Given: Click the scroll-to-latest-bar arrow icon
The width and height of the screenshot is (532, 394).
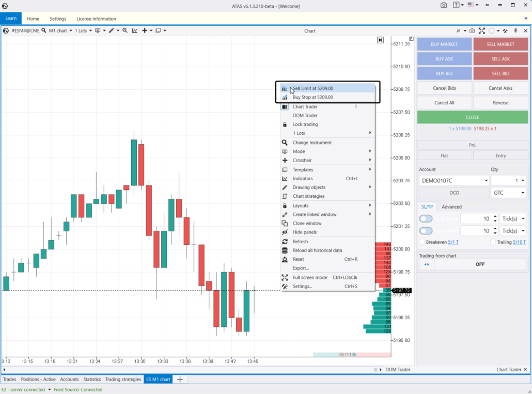Looking at the screenshot, I should click(x=380, y=40).
